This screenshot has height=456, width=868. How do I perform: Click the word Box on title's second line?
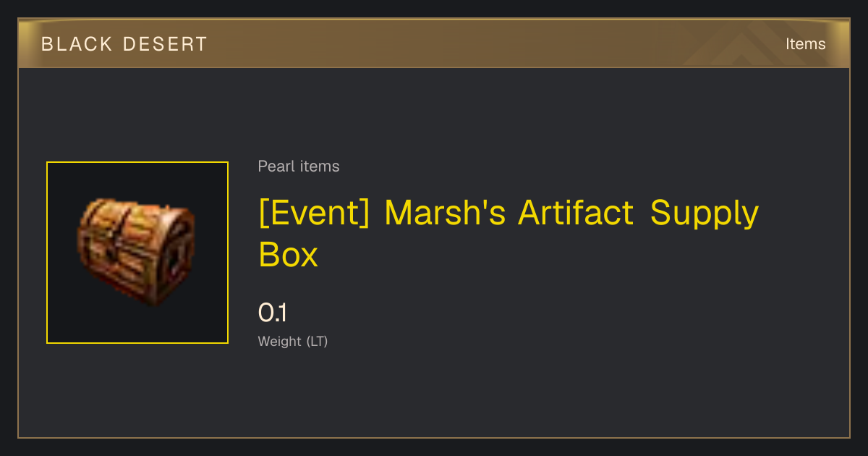288,255
